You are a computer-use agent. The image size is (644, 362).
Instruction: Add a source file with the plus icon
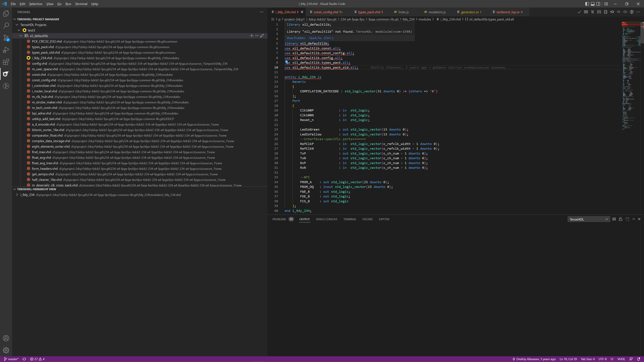point(252,36)
